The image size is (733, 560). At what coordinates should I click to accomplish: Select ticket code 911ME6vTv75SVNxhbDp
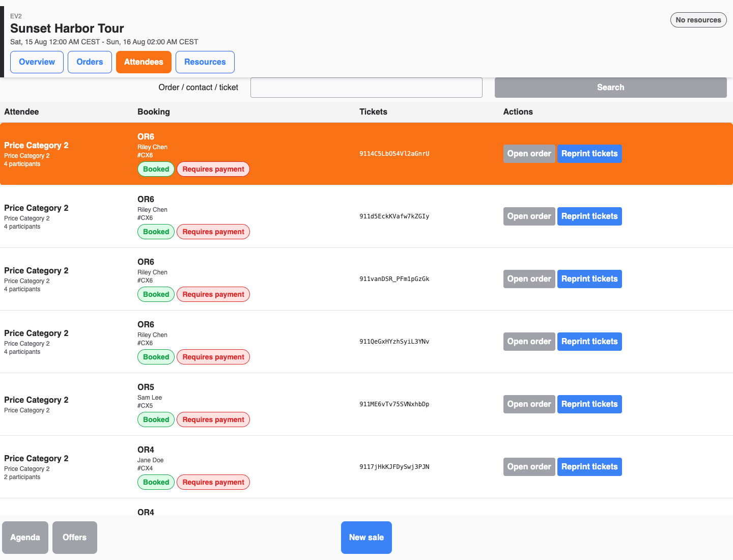click(x=394, y=404)
